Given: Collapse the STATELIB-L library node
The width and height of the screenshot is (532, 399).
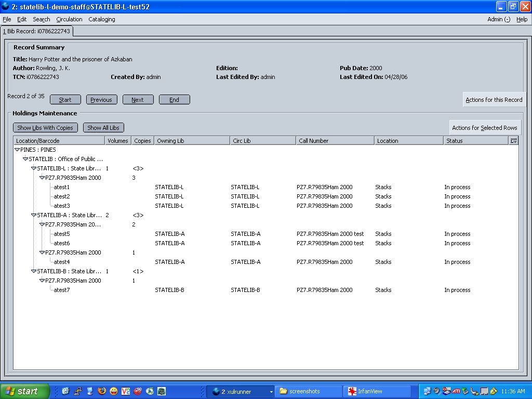Looking at the screenshot, I should pos(34,168).
